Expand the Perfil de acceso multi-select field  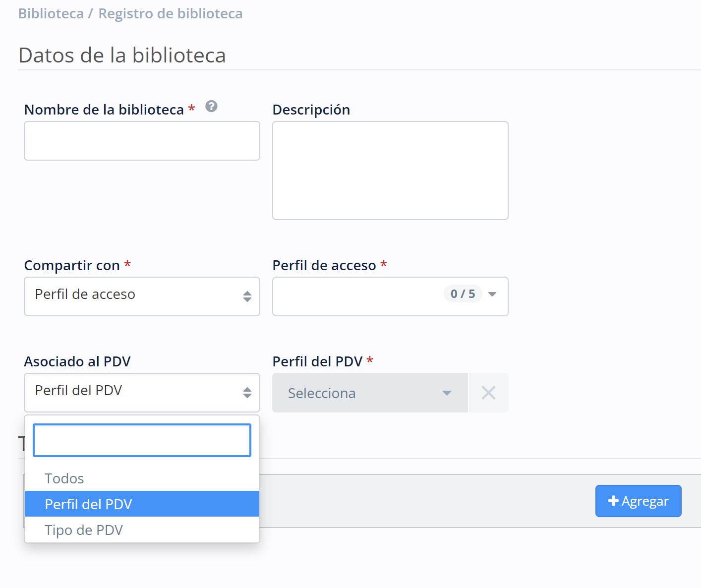357,296
